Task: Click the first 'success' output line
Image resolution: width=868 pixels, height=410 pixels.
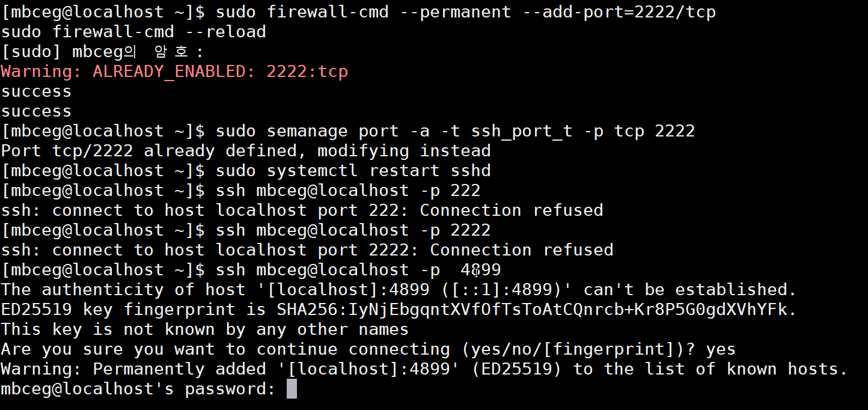Action: click(x=36, y=91)
